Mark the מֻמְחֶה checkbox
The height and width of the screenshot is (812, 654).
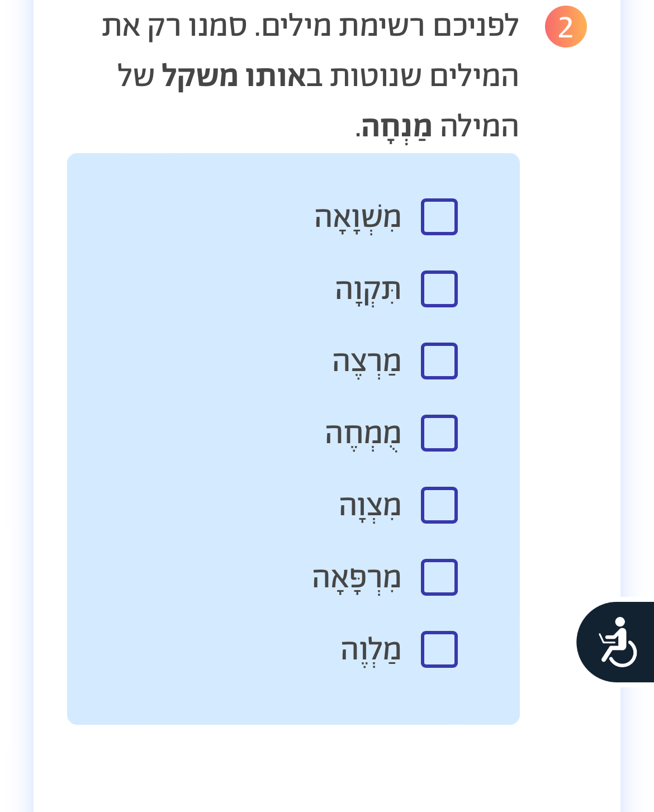tap(439, 433)
